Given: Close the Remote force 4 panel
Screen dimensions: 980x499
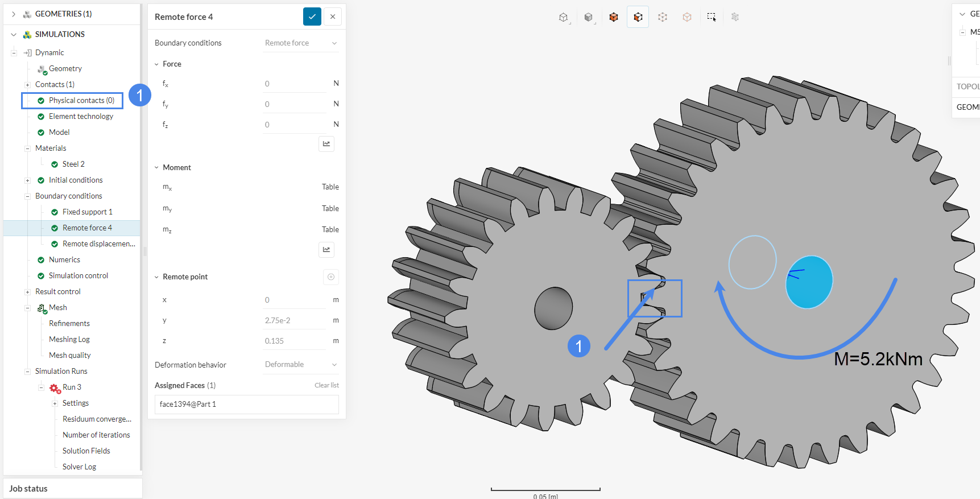Looking at the screenshot, I should click(333, 17).
